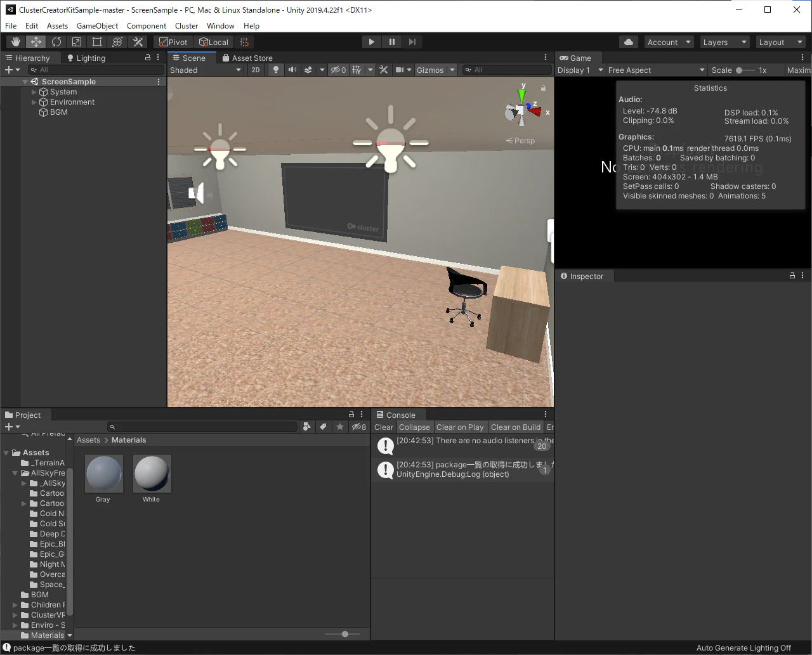Open Layers dropdown
This screenshot has width=812, height=655.
click(x=724, y=42)
